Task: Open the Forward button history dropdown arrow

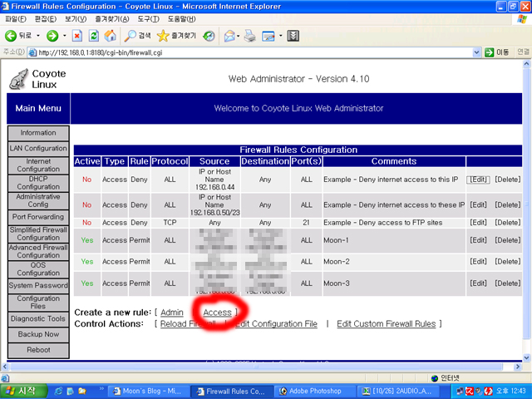Action: pos(65,36)
